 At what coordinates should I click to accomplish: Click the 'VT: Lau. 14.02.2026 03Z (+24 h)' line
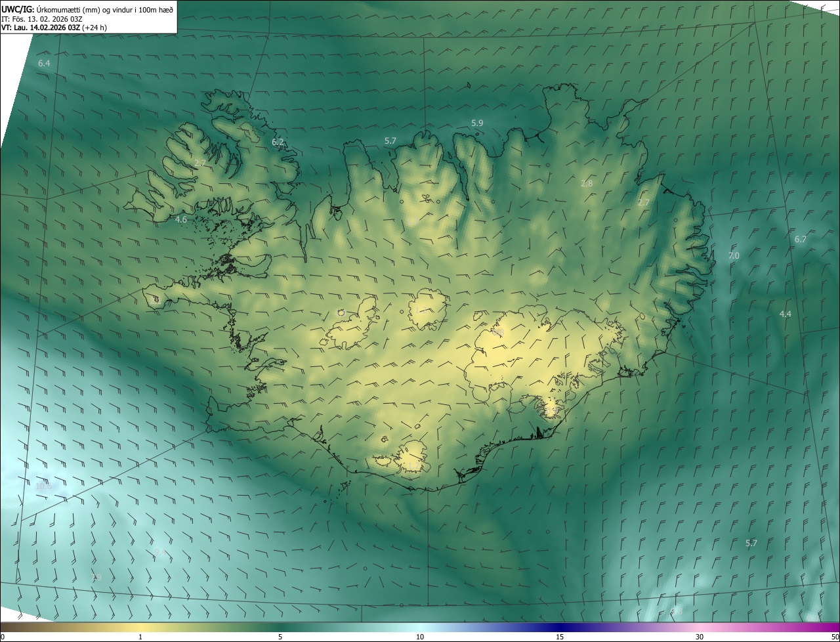(x=54, y=28)
